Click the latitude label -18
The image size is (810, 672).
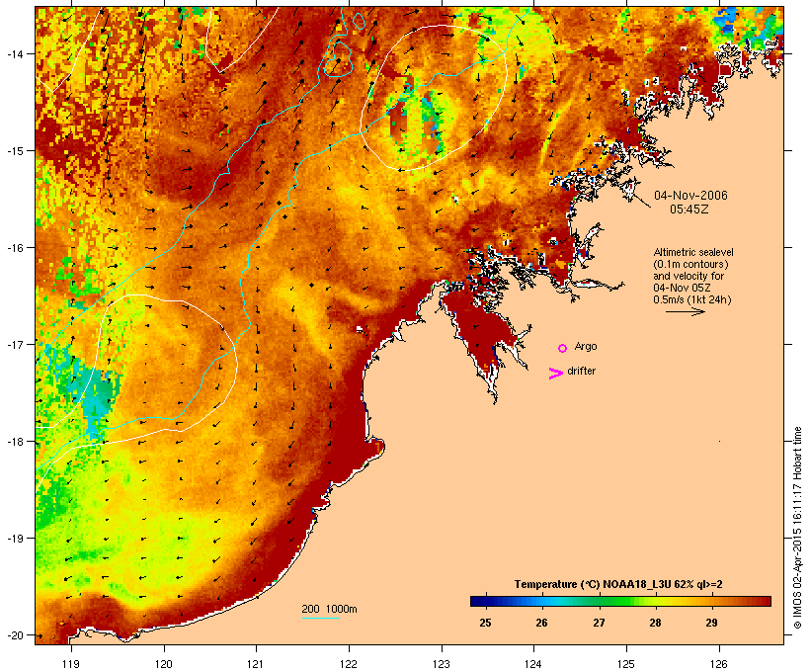click(14, 442)
